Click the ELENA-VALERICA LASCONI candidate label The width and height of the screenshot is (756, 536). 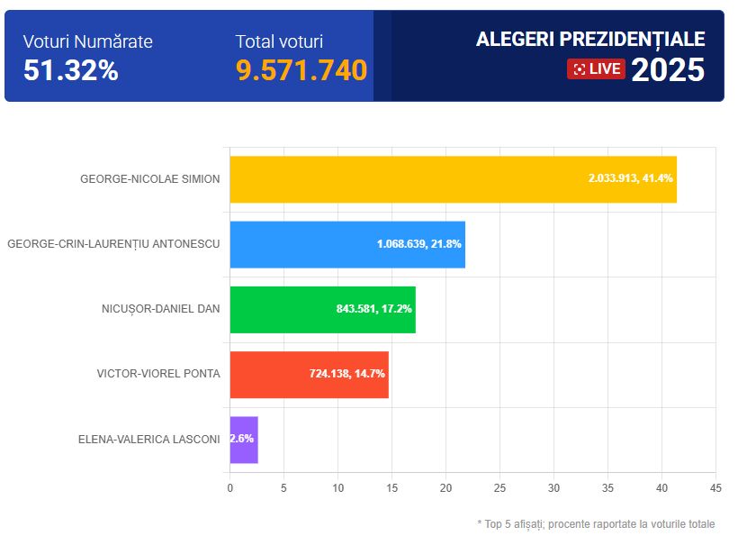pos(149,440)
